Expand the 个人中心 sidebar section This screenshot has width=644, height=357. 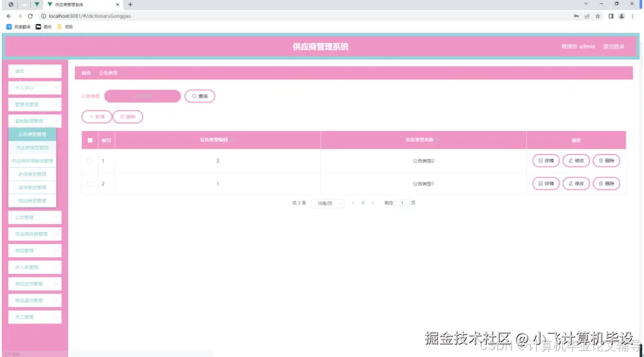(x=34, y=88)
